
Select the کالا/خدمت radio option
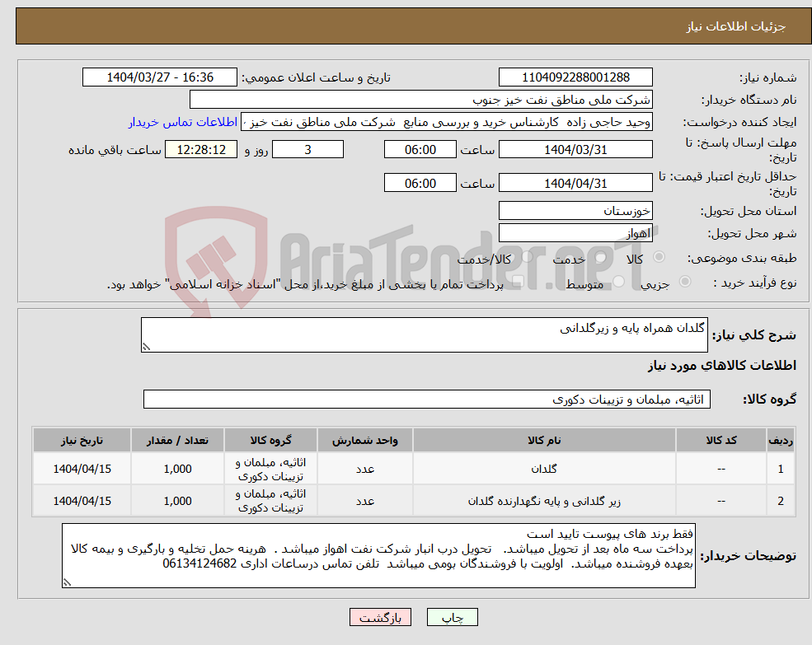[x=526, y=255]
